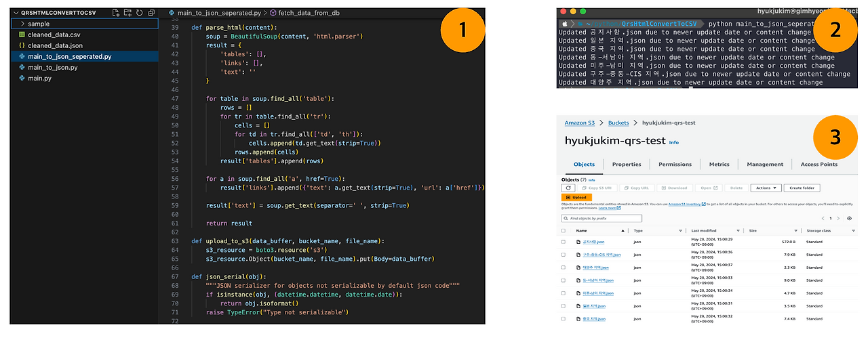
Task: Open the 대양주 지역.json object link
Action: (595, 268)
